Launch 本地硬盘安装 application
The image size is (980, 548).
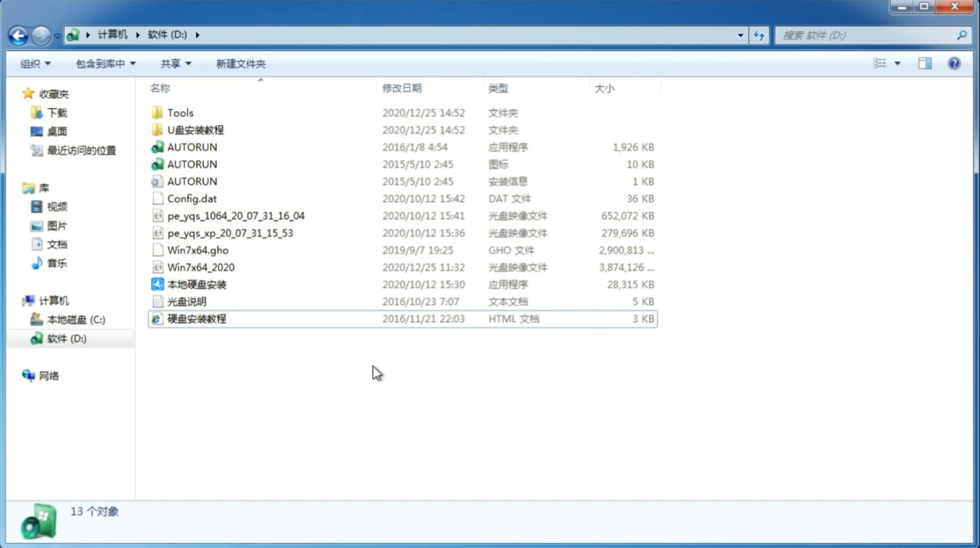(x=196, y=284)
